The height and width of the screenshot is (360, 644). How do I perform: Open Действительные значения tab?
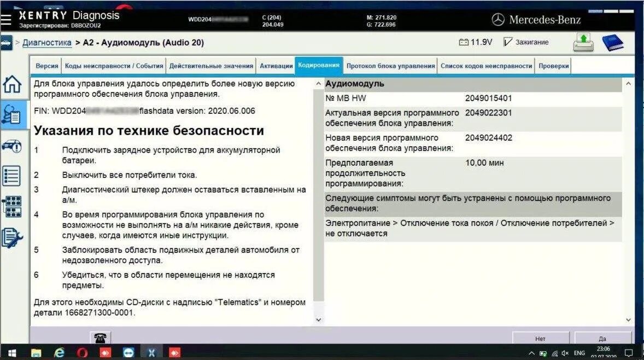click(x=211, y=66)
